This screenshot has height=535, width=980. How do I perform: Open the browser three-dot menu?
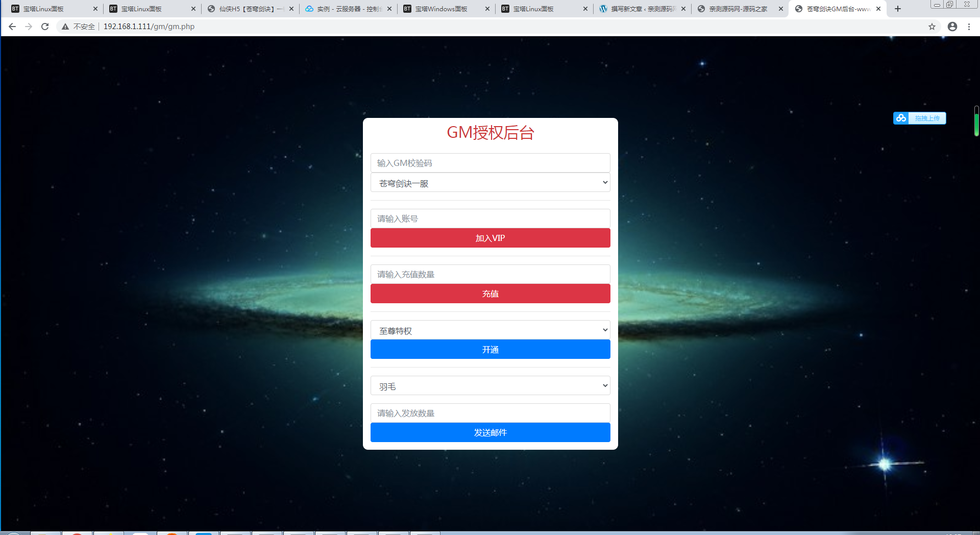(x=969, y=27)
